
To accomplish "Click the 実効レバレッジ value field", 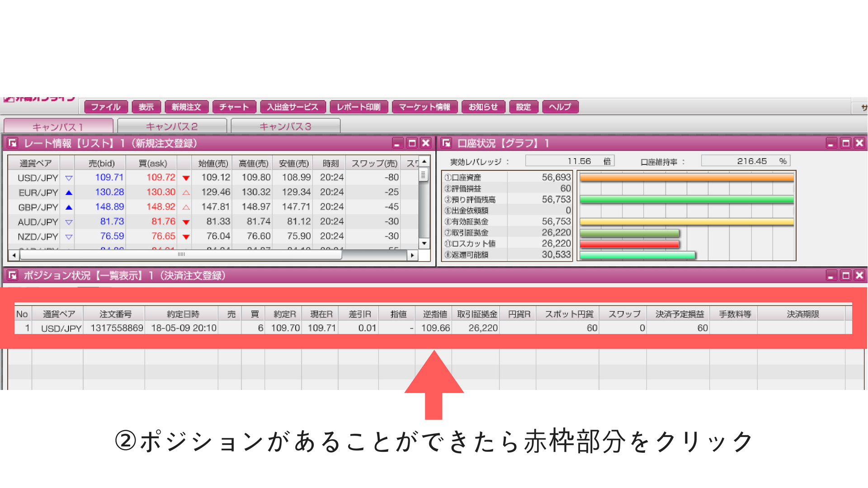I will (570, 161).
